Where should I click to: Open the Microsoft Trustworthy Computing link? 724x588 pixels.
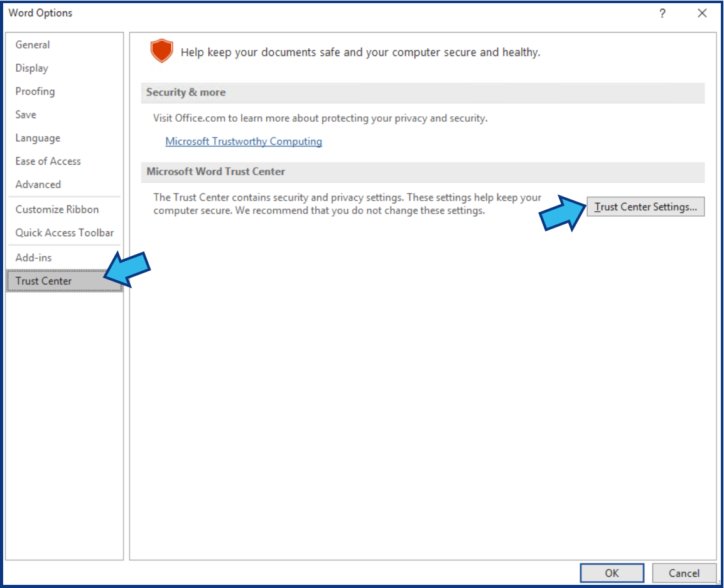click(x=243, y=141)
